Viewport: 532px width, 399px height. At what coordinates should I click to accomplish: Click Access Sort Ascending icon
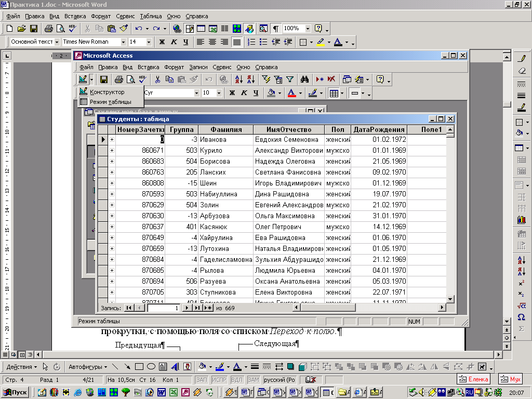239,79
